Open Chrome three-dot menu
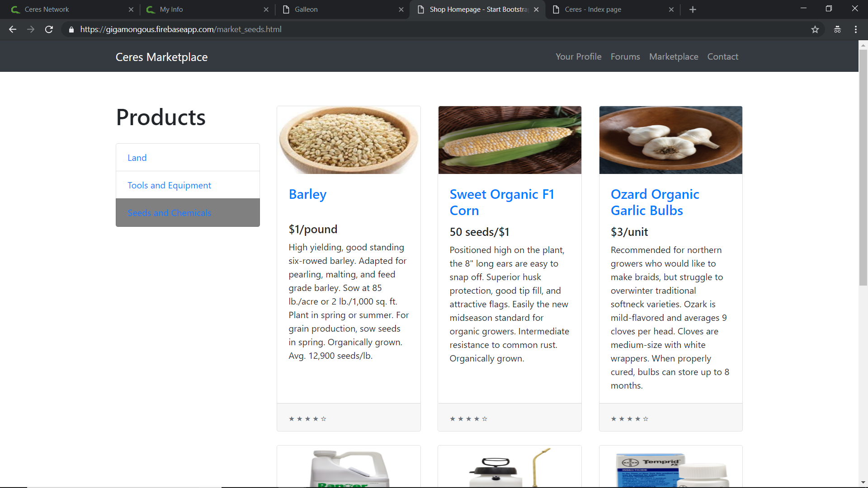This screenshot has width=868, height=488. (856, 29)
